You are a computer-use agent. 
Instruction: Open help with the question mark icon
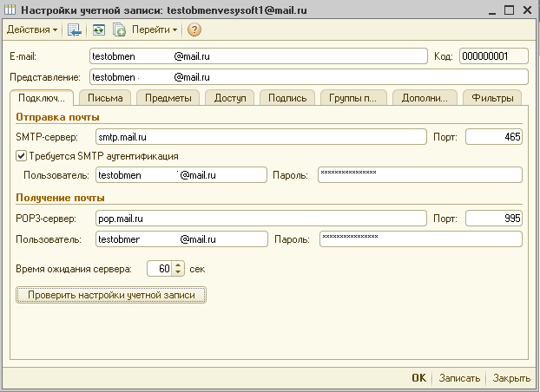[194, 29]
